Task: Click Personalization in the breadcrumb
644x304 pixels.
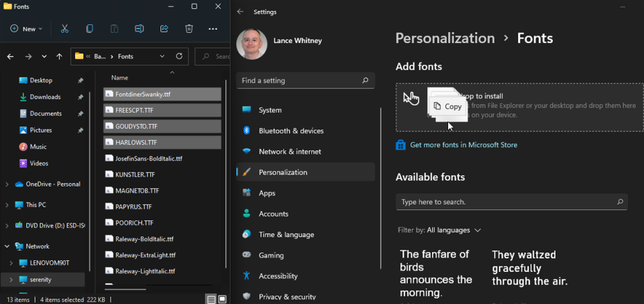Action: point(445,39)
